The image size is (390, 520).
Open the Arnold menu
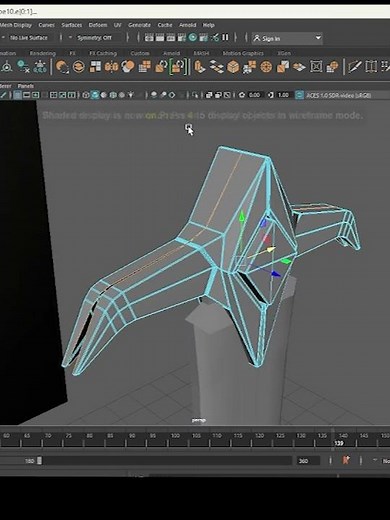click(x=187, y=25)
